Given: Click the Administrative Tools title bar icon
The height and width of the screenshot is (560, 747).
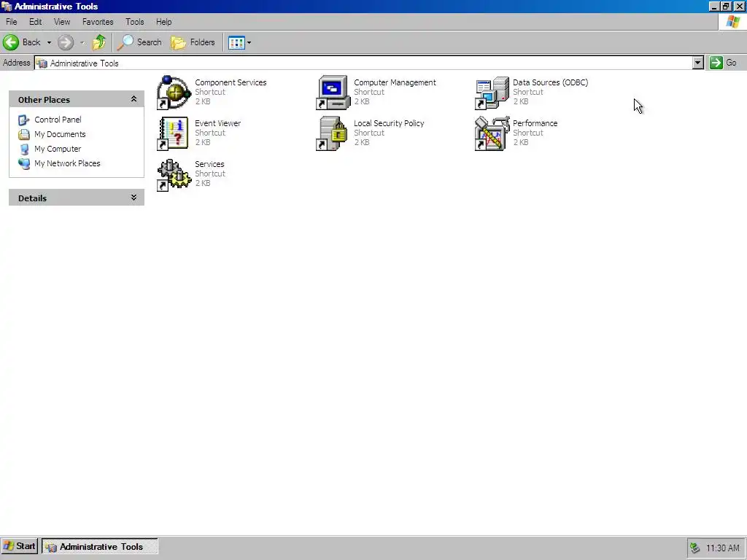Looking at the screenshot, I should tap(7, 6).
